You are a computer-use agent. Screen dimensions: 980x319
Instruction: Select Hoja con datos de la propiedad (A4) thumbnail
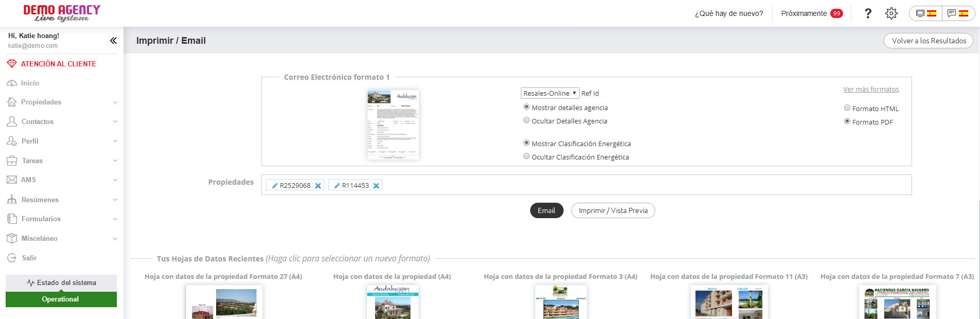(393, 302)
